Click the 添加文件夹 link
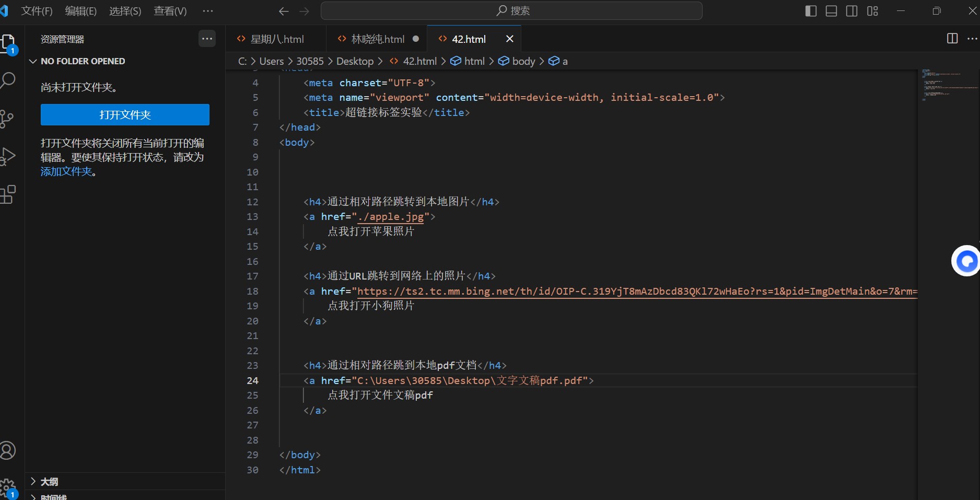 click(x=66, y=171)
